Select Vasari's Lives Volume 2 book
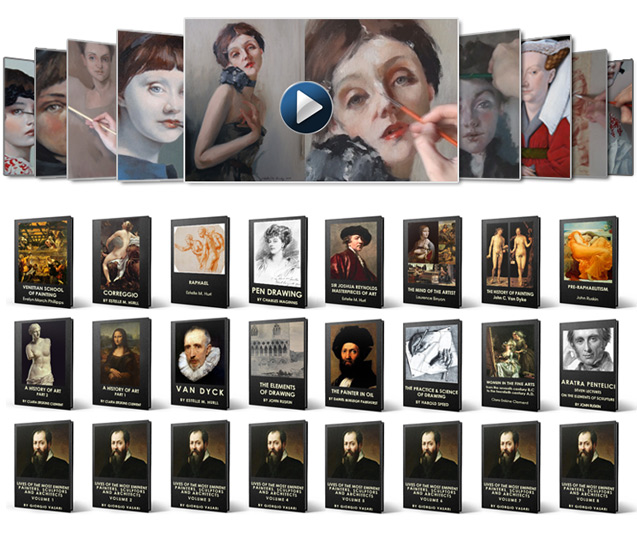Screen dimensions: 637x545 pos(121,466)
